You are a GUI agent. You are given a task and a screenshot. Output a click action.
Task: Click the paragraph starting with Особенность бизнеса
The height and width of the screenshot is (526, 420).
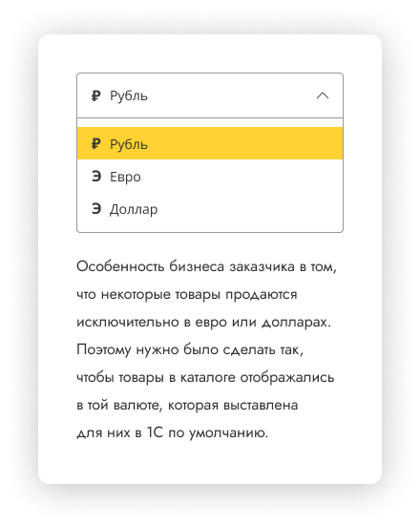click(206, 349)
